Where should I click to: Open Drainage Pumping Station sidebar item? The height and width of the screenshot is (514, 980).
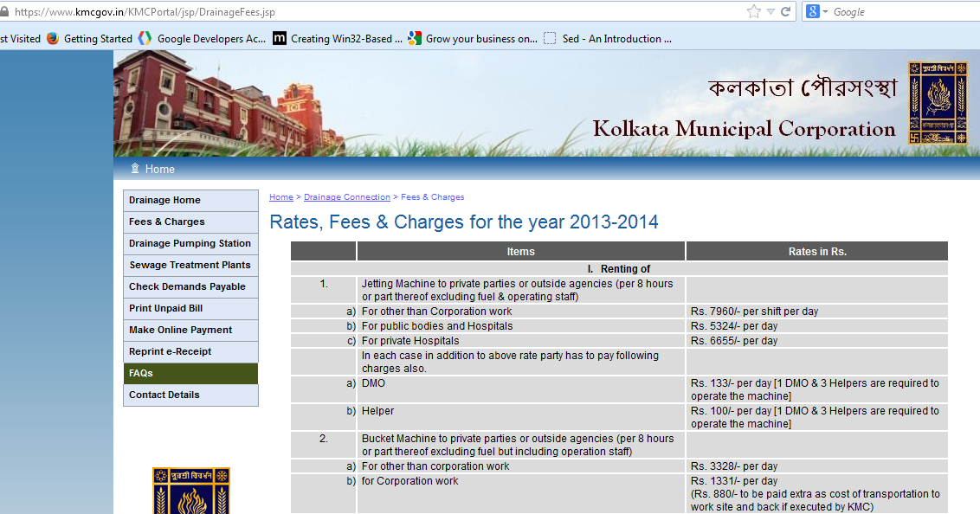tap(190, 243)
